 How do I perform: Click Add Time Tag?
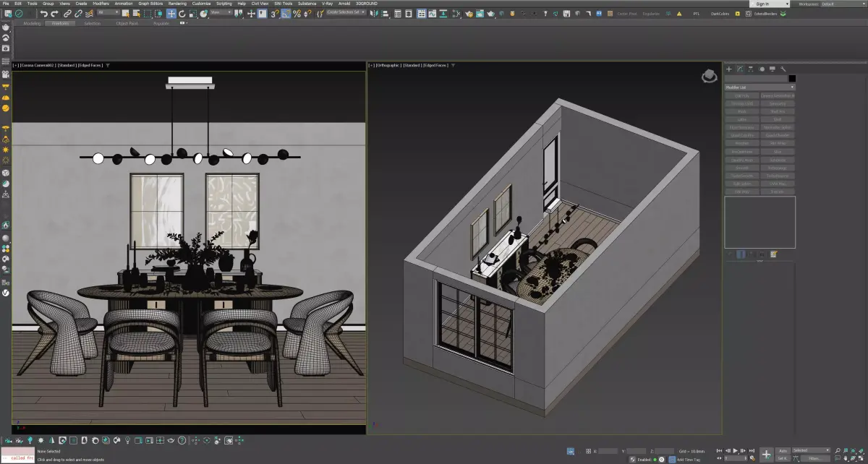tap(689, 459)
